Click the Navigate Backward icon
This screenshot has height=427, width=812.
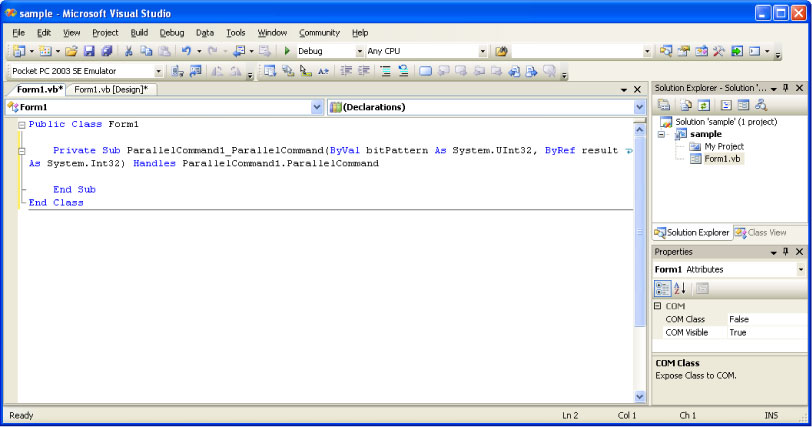pos(239,51)
